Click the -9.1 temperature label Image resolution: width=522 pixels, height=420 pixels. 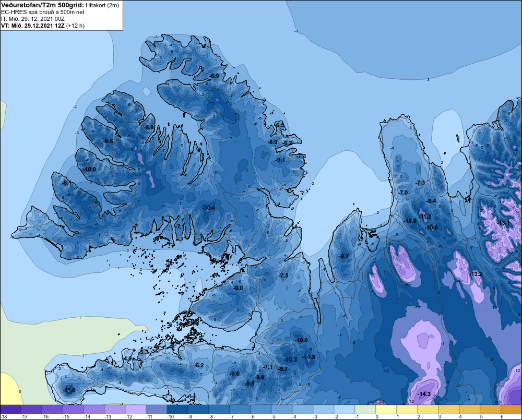(x=280, y=160)
